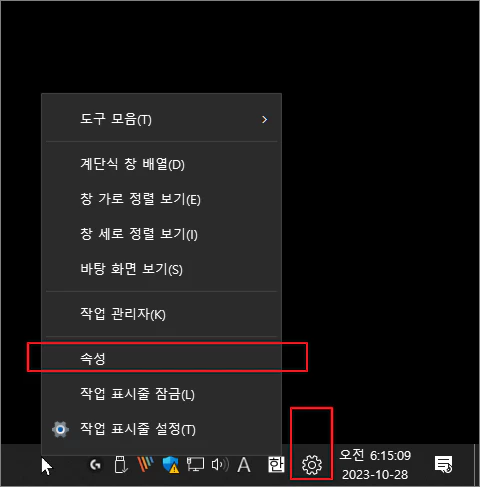Open the 도구 모음(T) submenu
Screen dimensions: 480x487
click(x=161, y=119)
